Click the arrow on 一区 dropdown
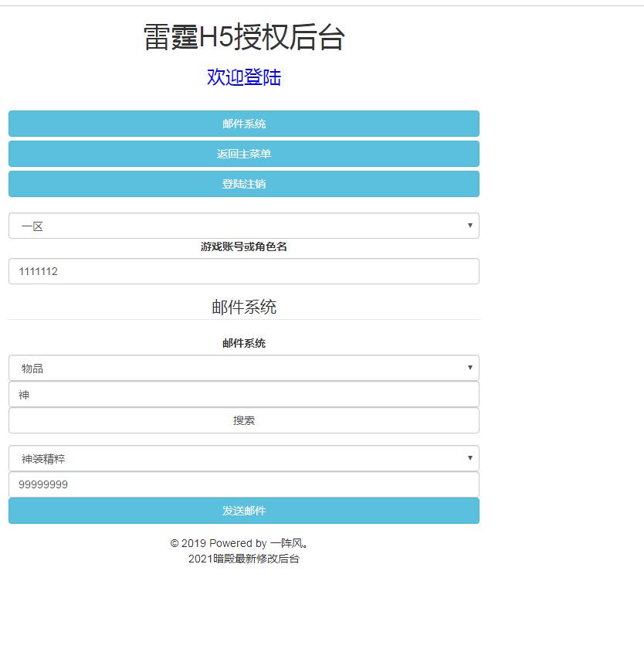644x649 pixels. tap(469, 226)
